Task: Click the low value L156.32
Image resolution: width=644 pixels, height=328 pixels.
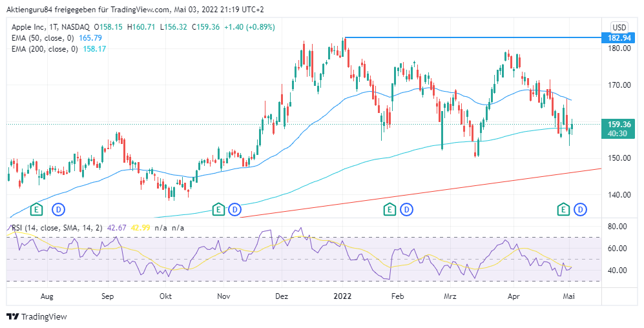Action: (173, 27)
